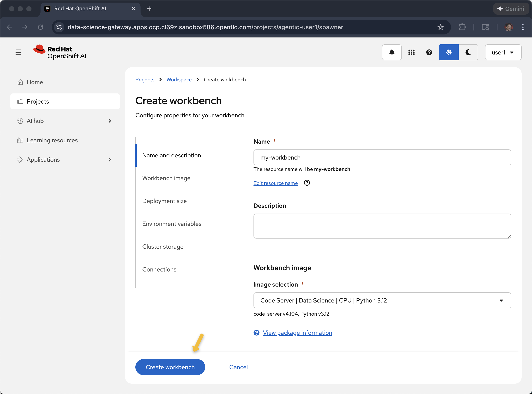Click into the Description text area

click(x=382, y=226)
